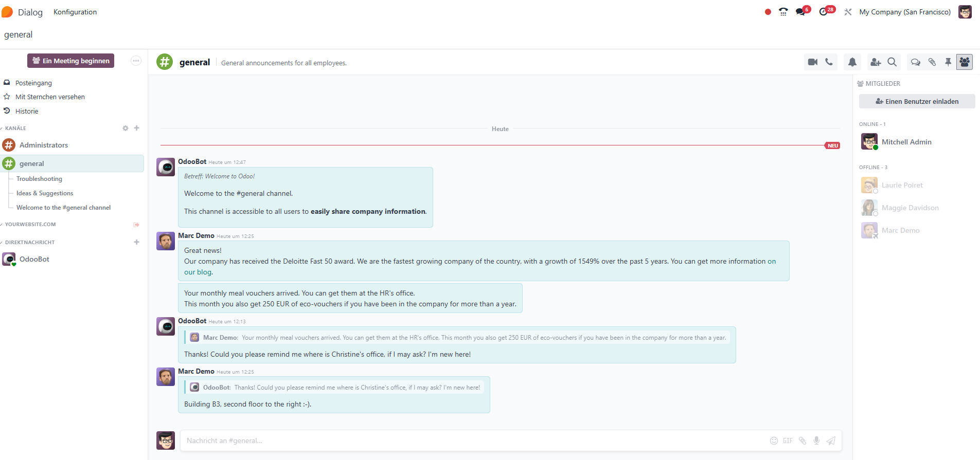Image resolution: width=980 pixels, height=460 pixels.
Task: Open the Konfiguration menu
Action: click(x=75, y=12)
